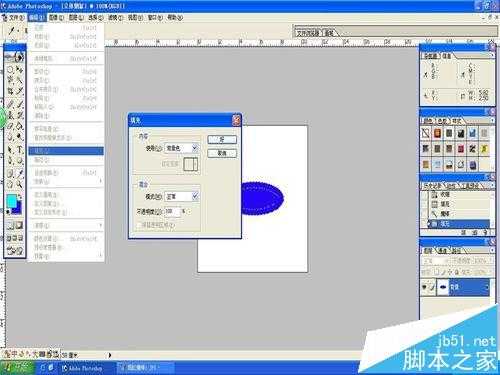Select the Healing Brush tool

[10, 105]
